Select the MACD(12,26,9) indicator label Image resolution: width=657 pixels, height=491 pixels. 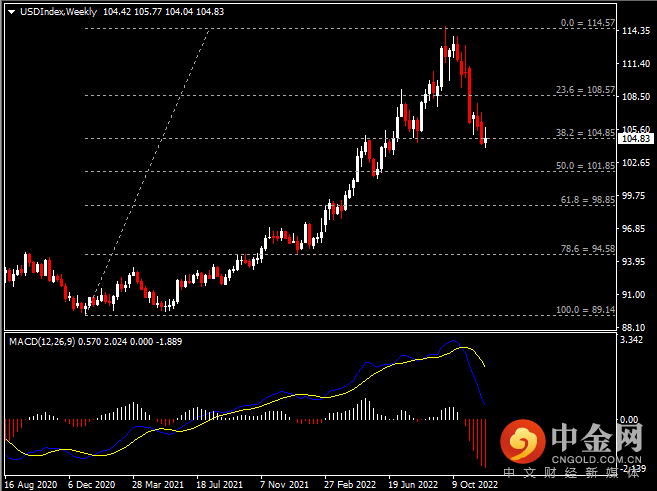coord(46,342)
